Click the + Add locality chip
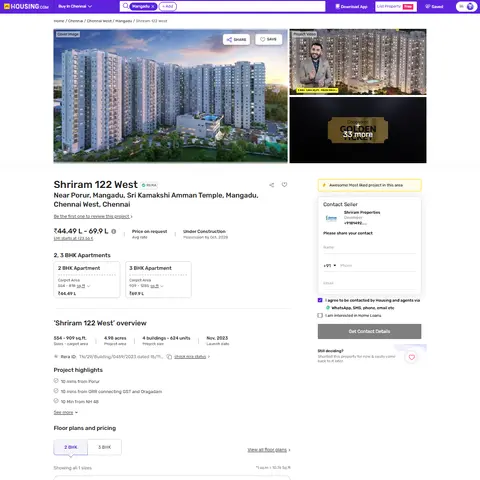This screenshot has width=480, height=480. pos(168,6)
